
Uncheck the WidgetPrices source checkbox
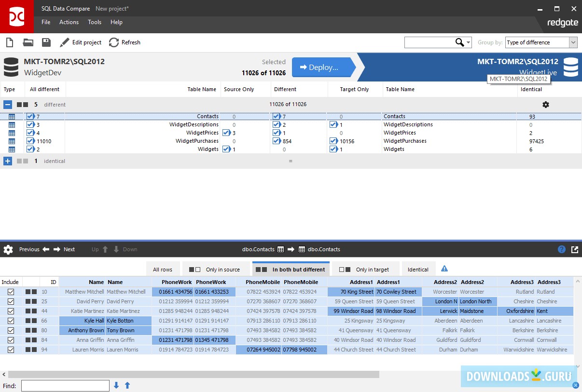pyautogui.click(x=227, y=133)
